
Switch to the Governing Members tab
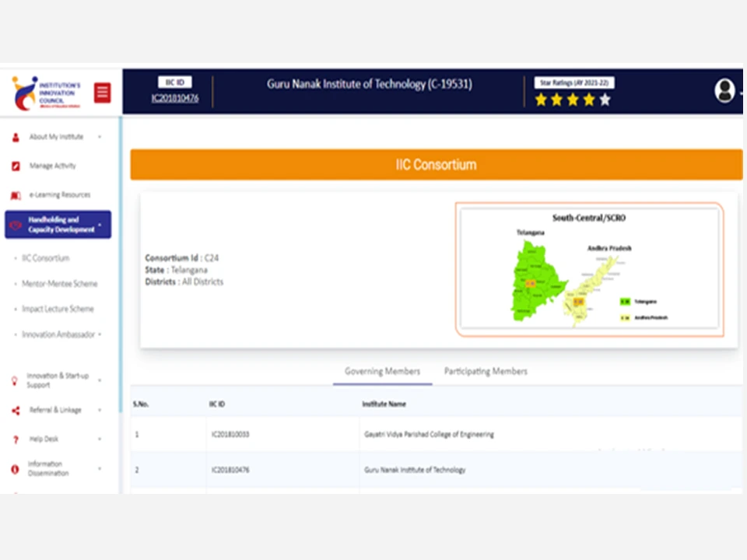coord(383,372)
